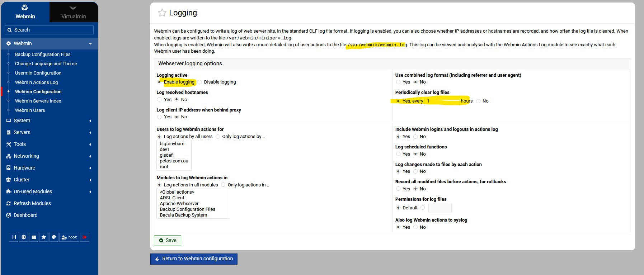Open theme configuration palette icon
The image size is (644, 275).
[54, 237]
